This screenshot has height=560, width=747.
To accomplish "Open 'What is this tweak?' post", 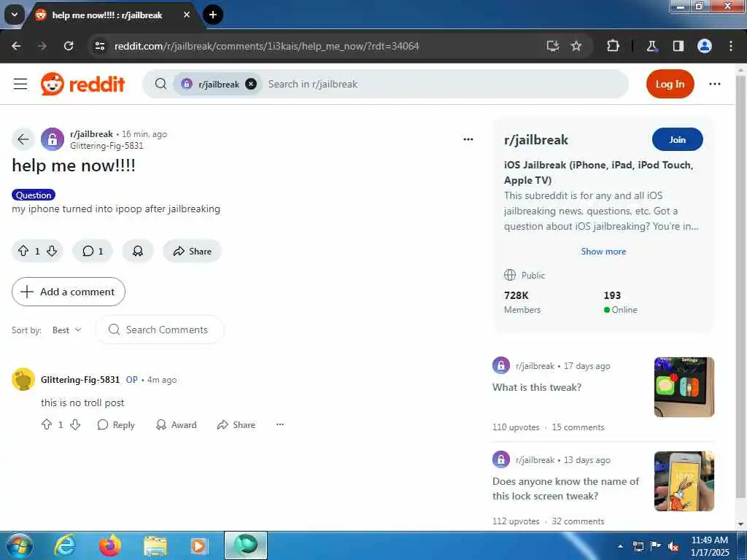I will pyautogui.click(x=537, y=387).
